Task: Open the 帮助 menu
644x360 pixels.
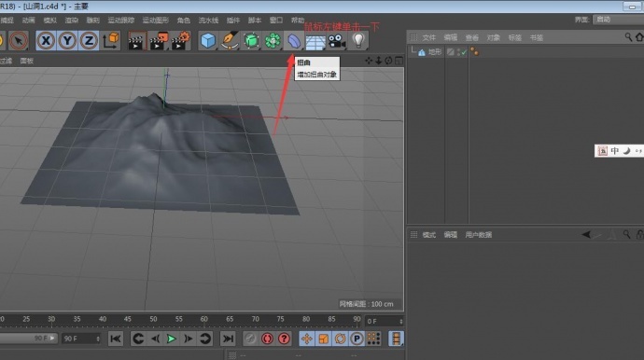Action: (x=298, y=21)
